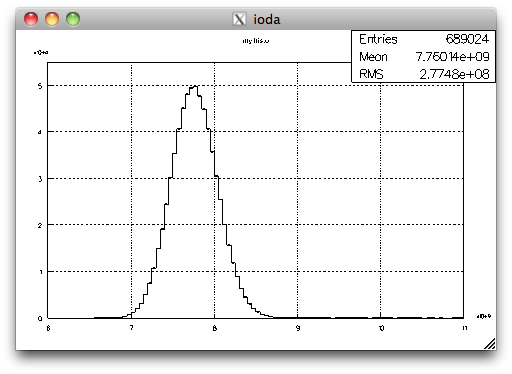Click the x-axis tick label 9

(298, 328)
